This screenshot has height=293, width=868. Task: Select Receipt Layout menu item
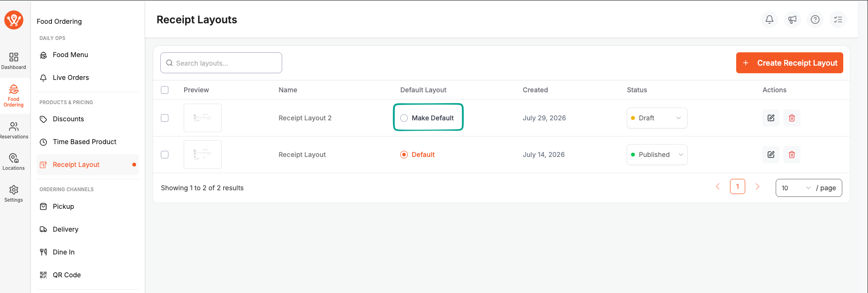[x=88, y=165]
